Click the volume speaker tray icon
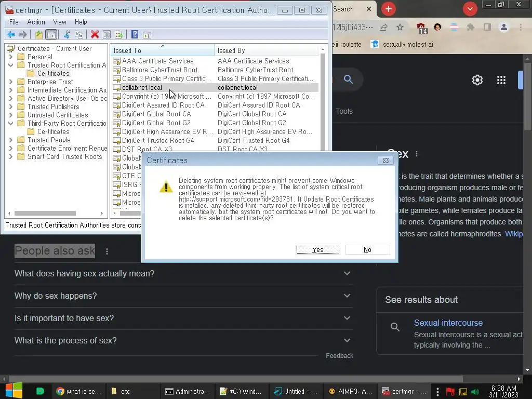This screenshot has width=532, height=399. [475, 392]
